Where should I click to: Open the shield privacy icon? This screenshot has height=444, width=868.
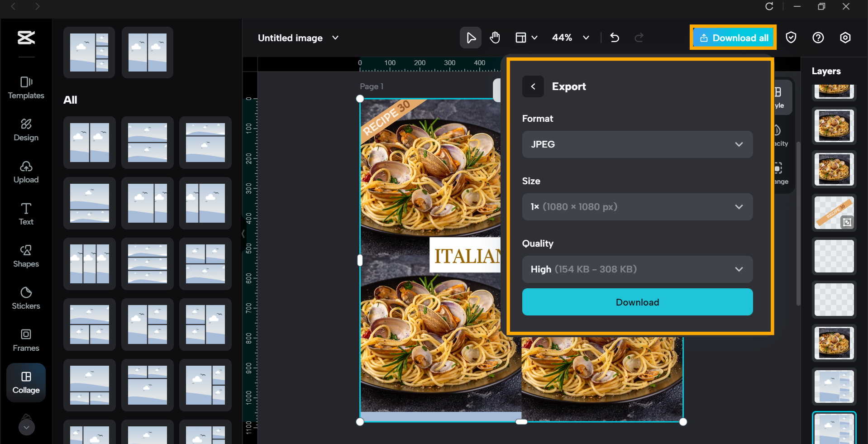791,38
